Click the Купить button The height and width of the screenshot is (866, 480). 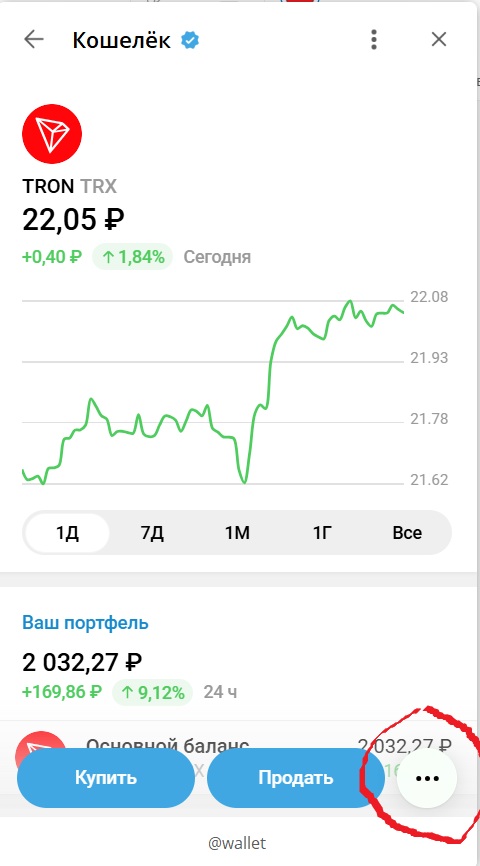[106, 778]
